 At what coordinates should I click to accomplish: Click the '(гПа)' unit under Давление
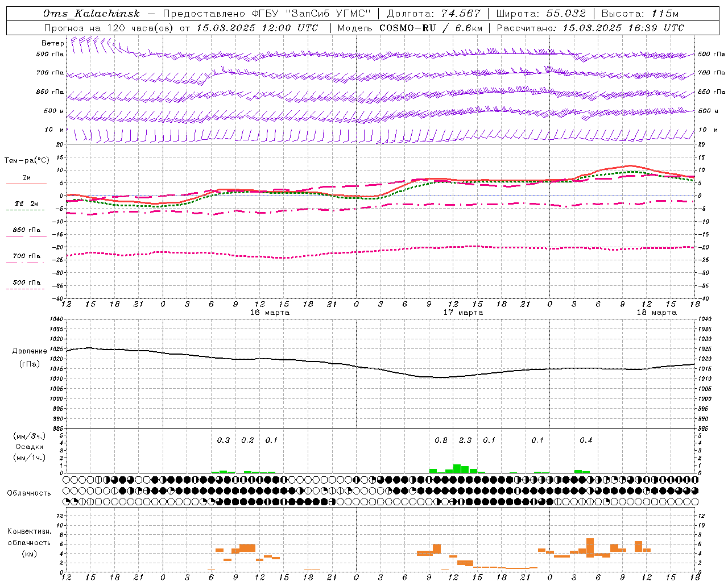pyautogui.click(x=30, y=364)
